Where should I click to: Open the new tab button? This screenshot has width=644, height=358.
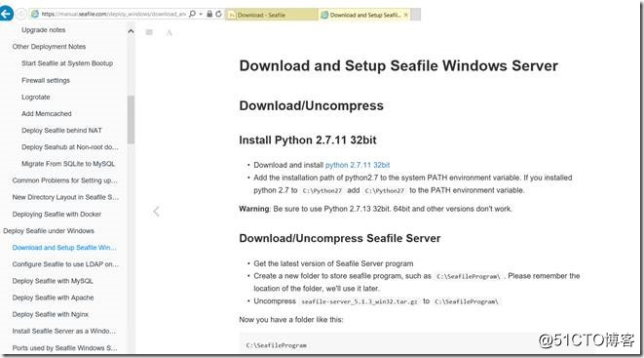(416, 15)
